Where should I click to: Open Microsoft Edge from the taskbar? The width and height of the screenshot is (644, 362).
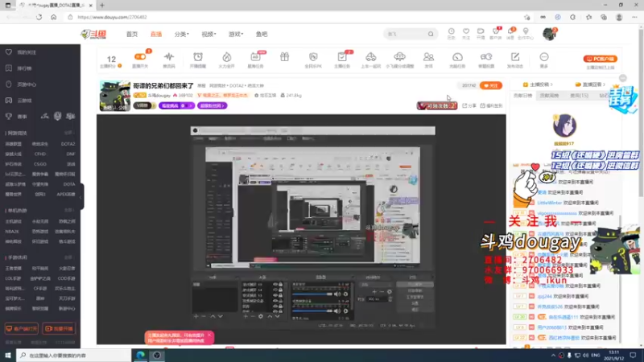[140, 356]
